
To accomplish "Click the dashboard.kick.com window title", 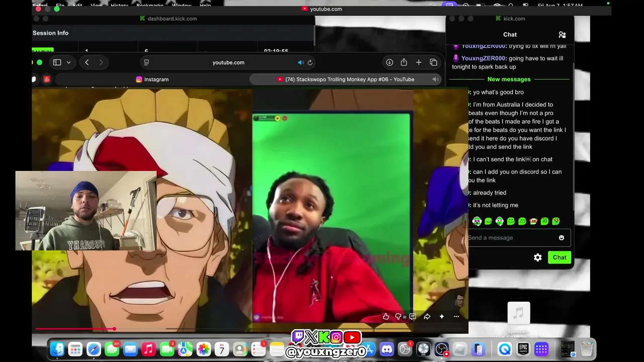I will (x=168, y=19).
